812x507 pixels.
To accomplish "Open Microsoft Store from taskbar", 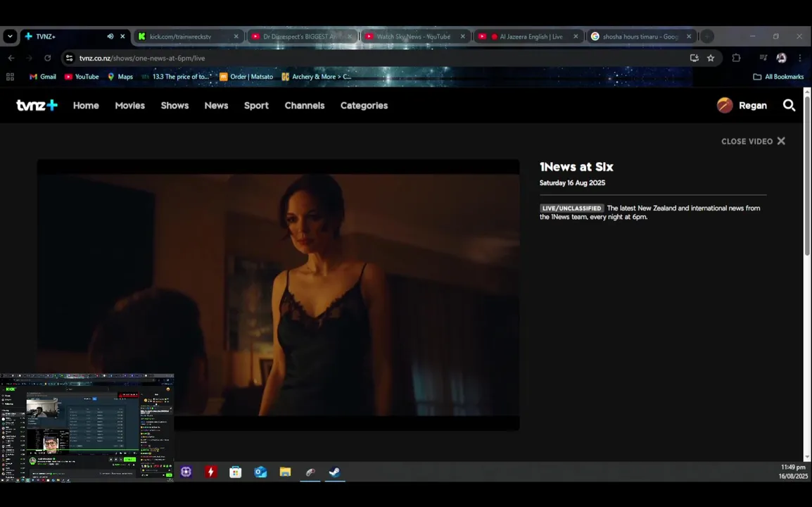I will 235,472.
